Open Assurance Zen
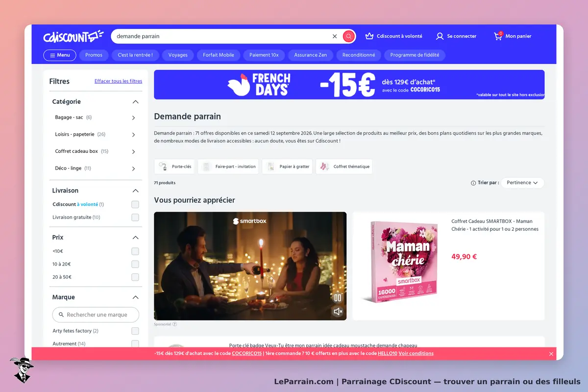Viewport: 588px width, 392px height. (310, 55)
